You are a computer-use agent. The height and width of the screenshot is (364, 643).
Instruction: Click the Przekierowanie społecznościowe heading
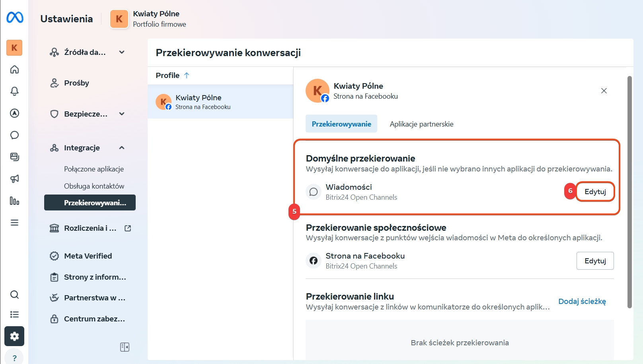click(376, 228)
